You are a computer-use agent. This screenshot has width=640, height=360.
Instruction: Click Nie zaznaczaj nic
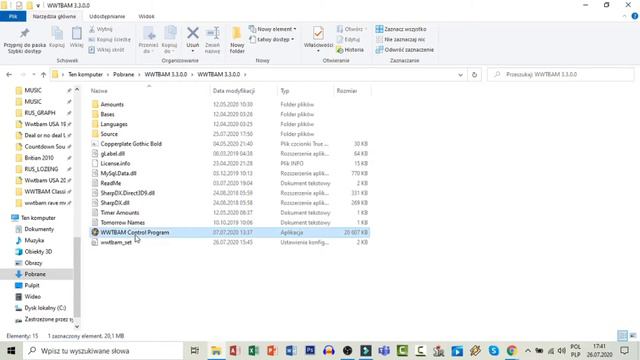400,40
